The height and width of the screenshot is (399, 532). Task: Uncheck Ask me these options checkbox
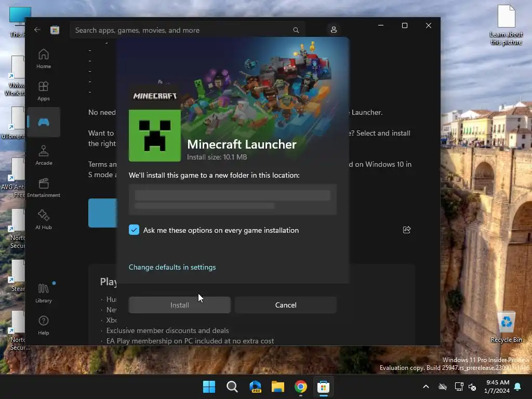pos(134,230)
